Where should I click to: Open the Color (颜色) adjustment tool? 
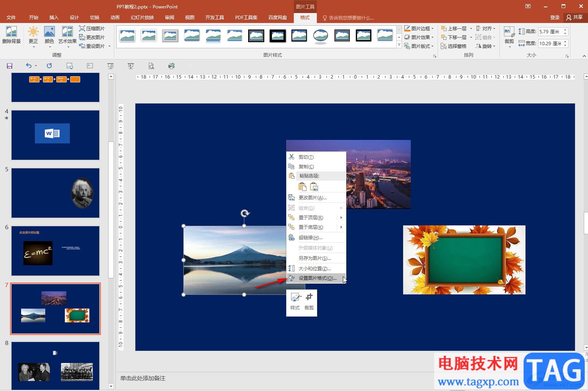pyautogui.click(x=49, y=37)
